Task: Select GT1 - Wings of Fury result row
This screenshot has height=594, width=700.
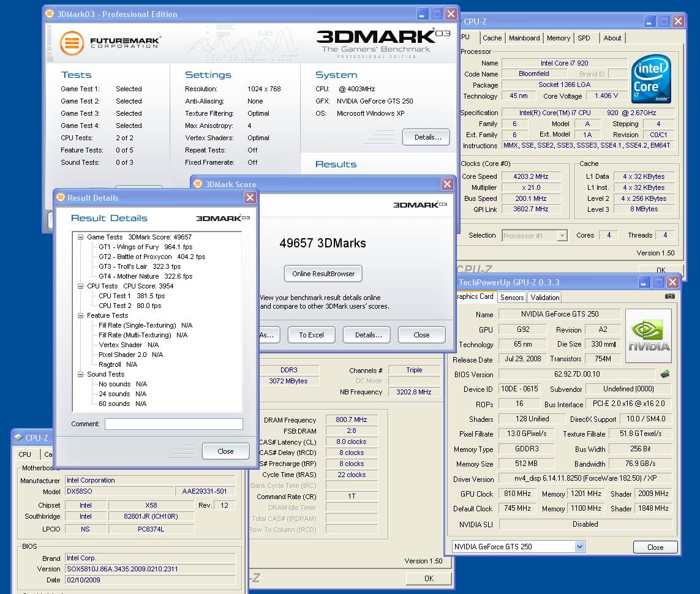Action: 146,247
